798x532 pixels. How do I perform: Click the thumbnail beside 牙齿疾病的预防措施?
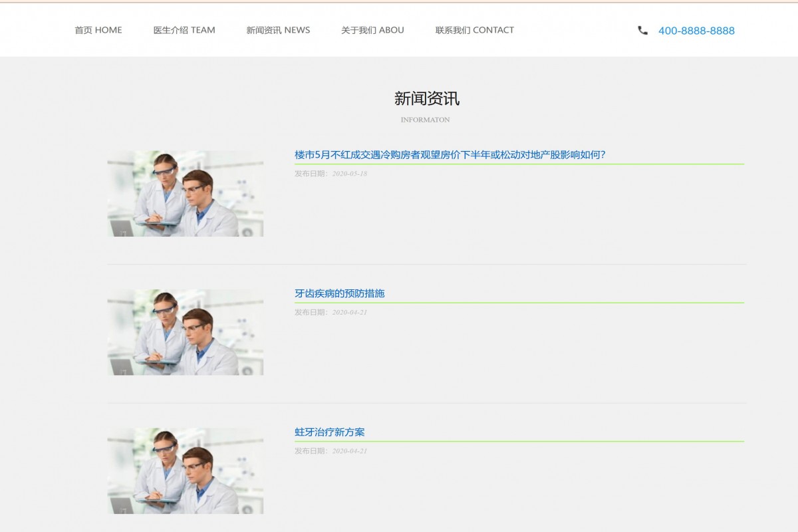(x=186, y=332)
